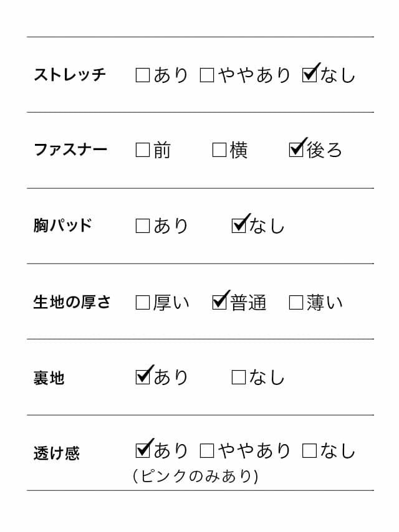The image size is (399, 532).
Task: Uncheck the ファスナー 後ろ checkbox
Action: (297, 150)
